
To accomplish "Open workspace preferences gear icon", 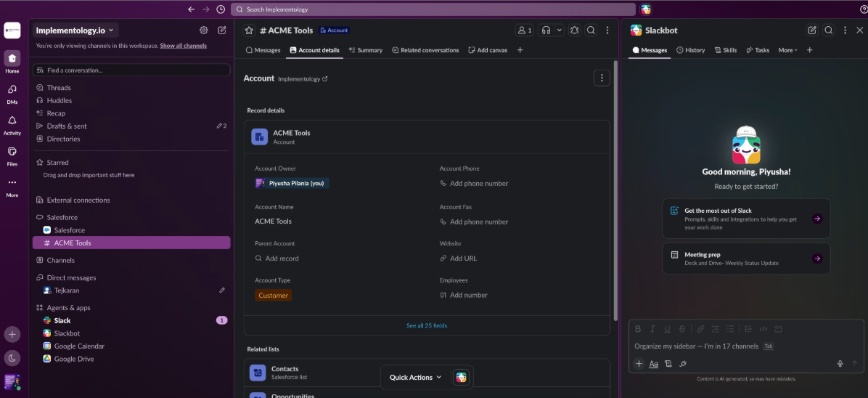I will coord(204,31).
